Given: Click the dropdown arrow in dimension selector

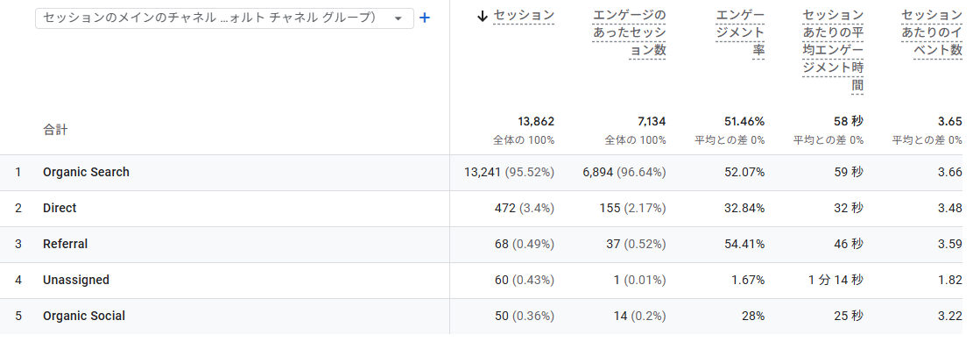Looking at the screenshot, I should point(398,18).
